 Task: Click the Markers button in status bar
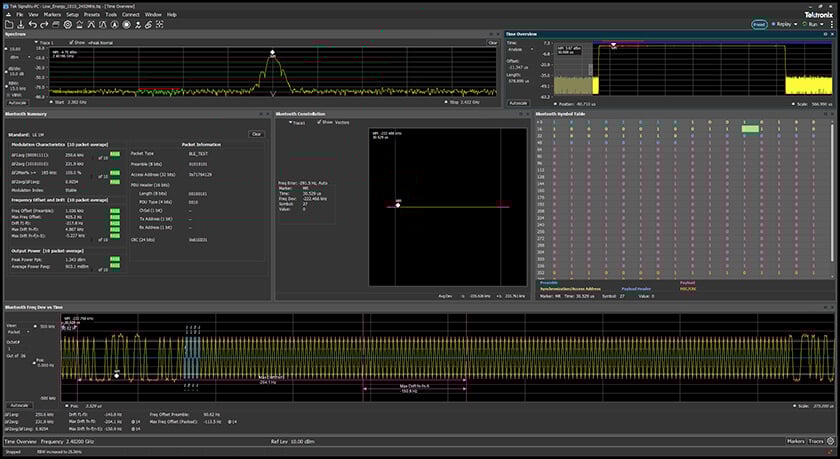pos(796,440)
